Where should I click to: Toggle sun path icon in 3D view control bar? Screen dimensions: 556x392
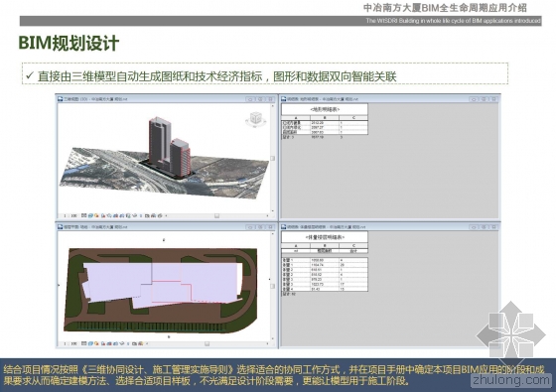[x=96, y=215]
